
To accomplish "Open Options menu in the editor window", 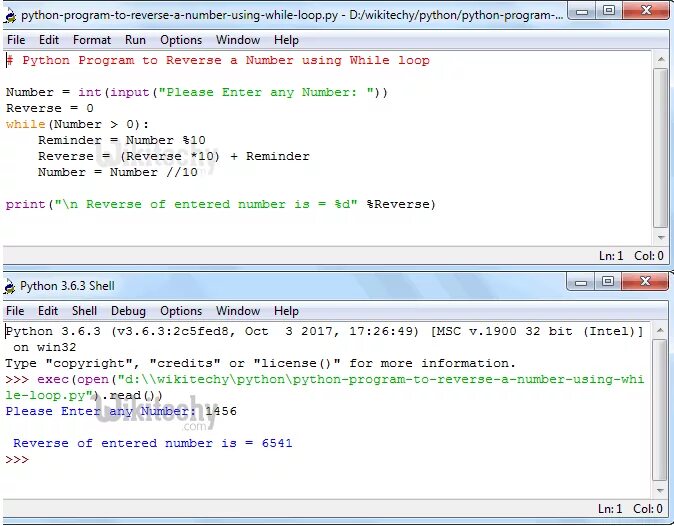I will pos(181,40).
